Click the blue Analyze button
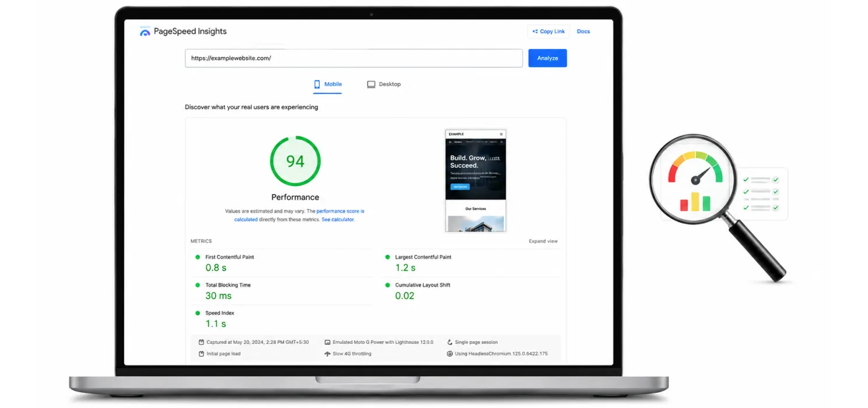 [x=547, y=58]
